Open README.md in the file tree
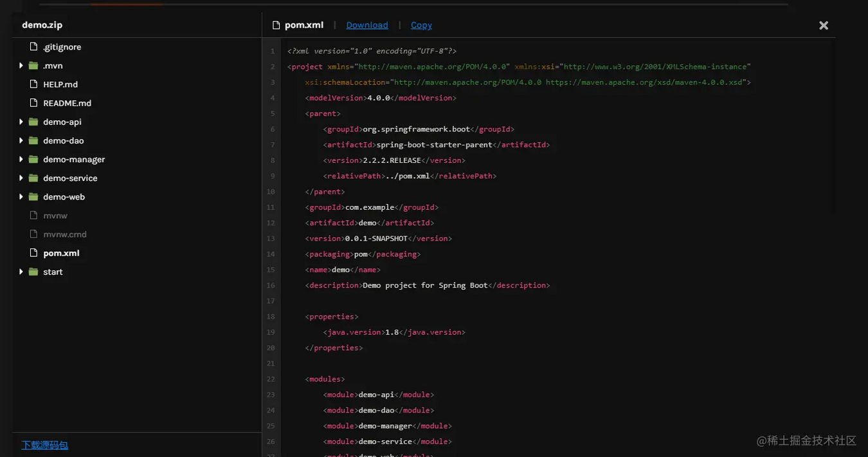Screen dimensions: 868x457 (x=68, y=103)
